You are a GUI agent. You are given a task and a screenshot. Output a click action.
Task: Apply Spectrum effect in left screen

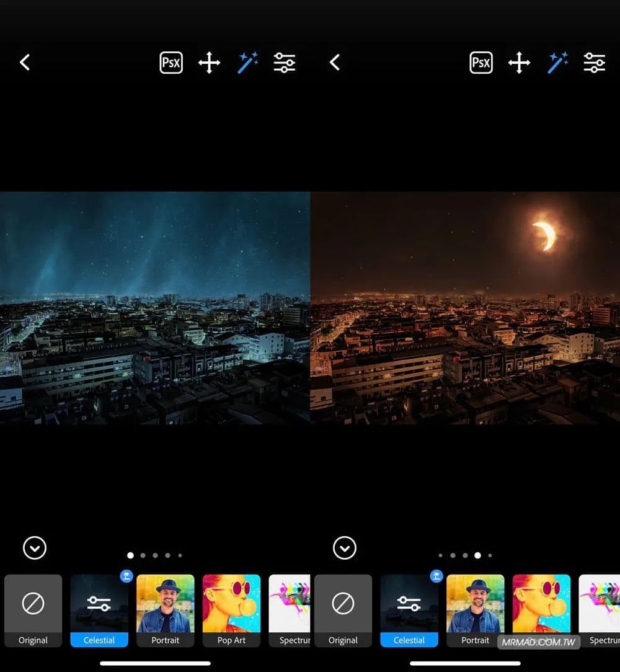click(290, 611)
